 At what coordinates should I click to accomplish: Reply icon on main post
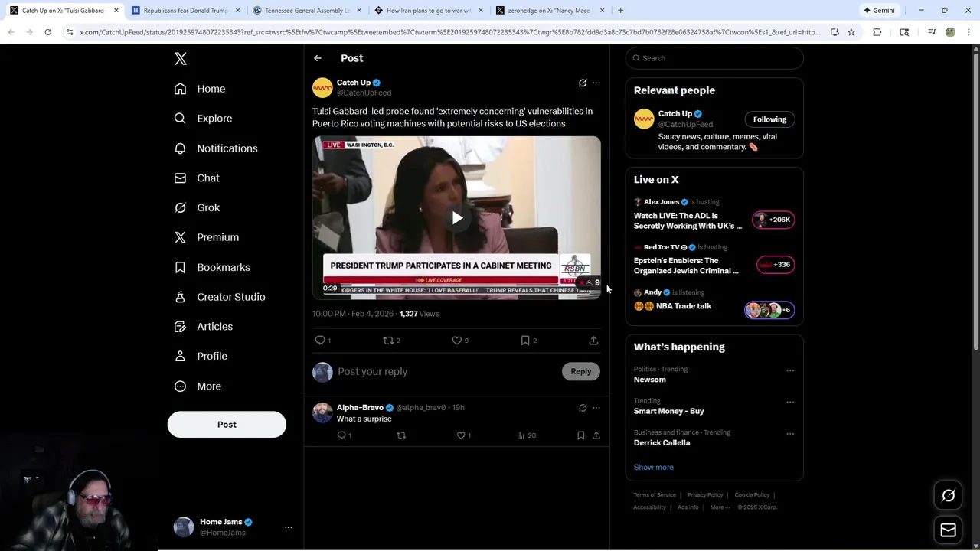pyautogui.click(x=320, y=341)
